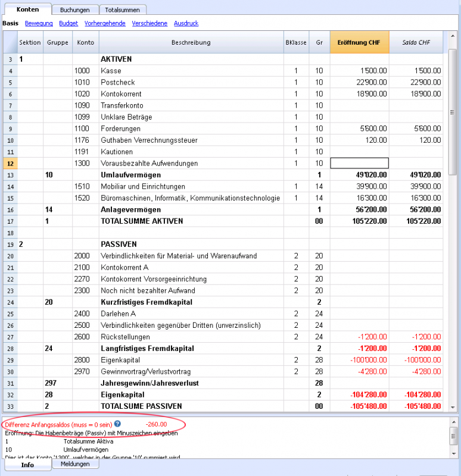Select the Info tab at bottom
Image resolution: width=461 pixels, height=476 pixels.
pos(27,465)
